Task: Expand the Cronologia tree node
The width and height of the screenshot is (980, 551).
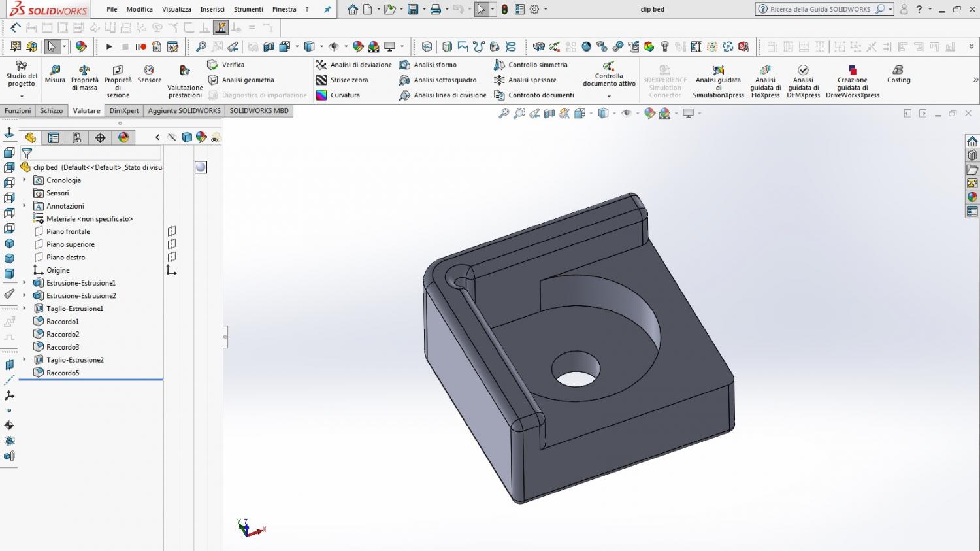Action: (25, 180)
